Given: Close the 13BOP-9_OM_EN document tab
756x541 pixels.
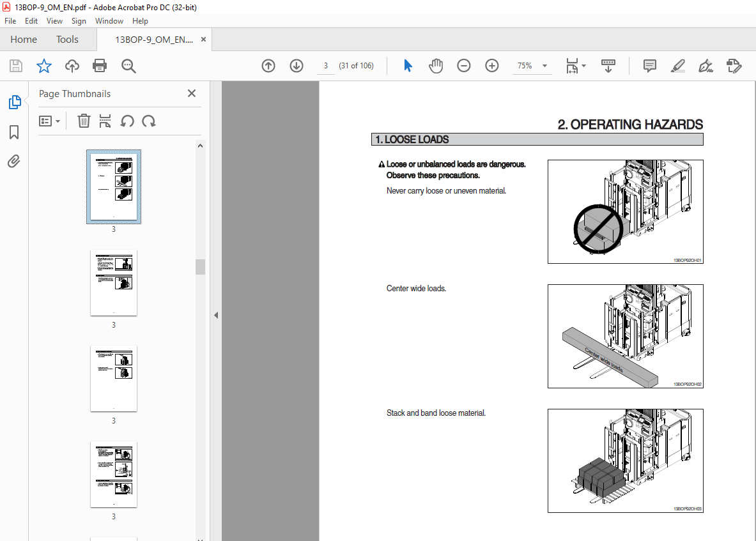Looking at the screenshot, I should click(x=203, y=40).
